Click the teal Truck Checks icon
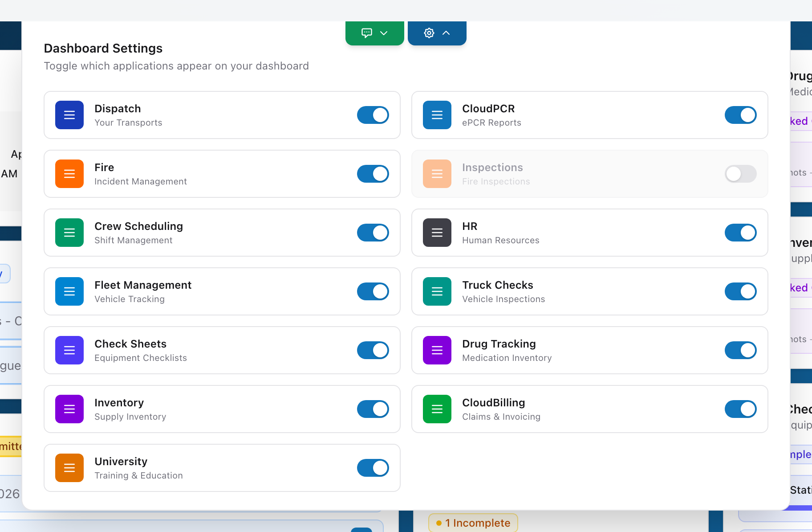The width and height of the screenshot is (812, 532). tap(437, 291)
